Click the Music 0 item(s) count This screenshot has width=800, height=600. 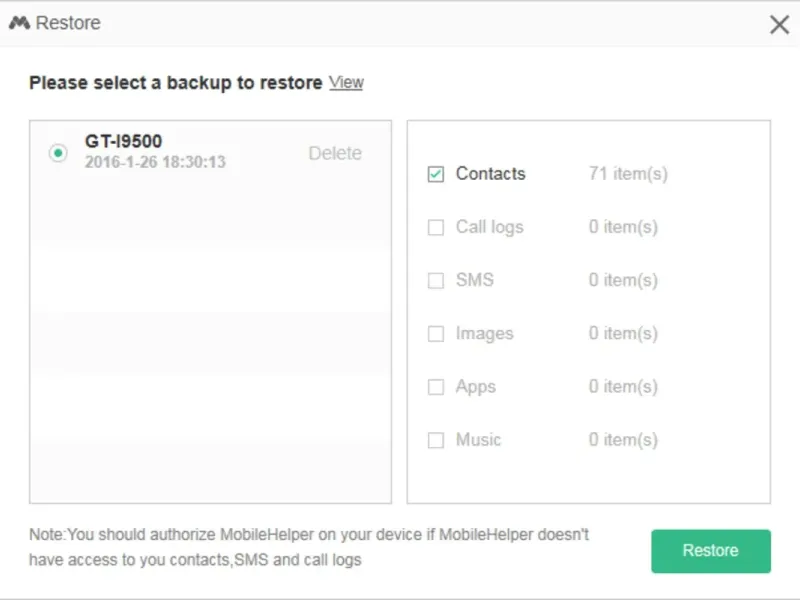point(623,440)
